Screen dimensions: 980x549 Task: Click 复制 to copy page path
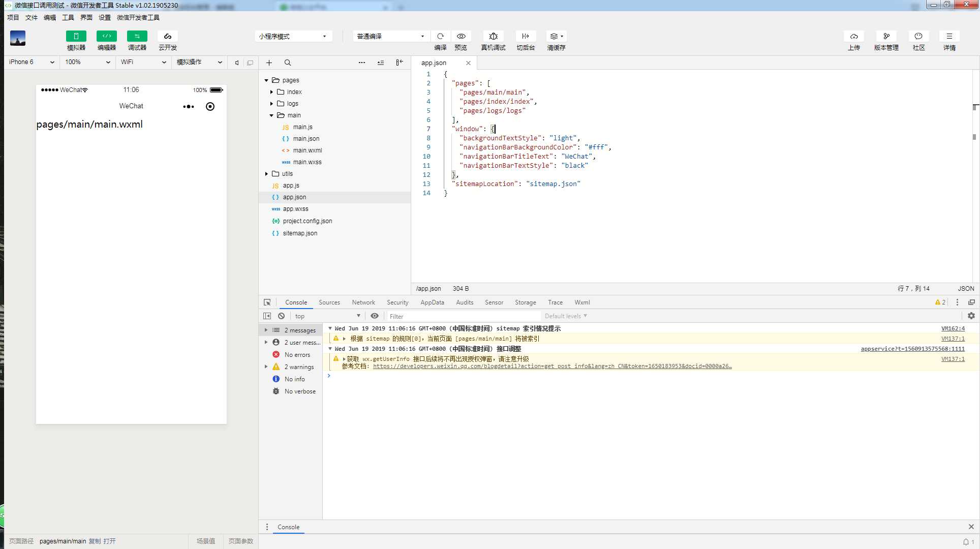coord(95,541)
